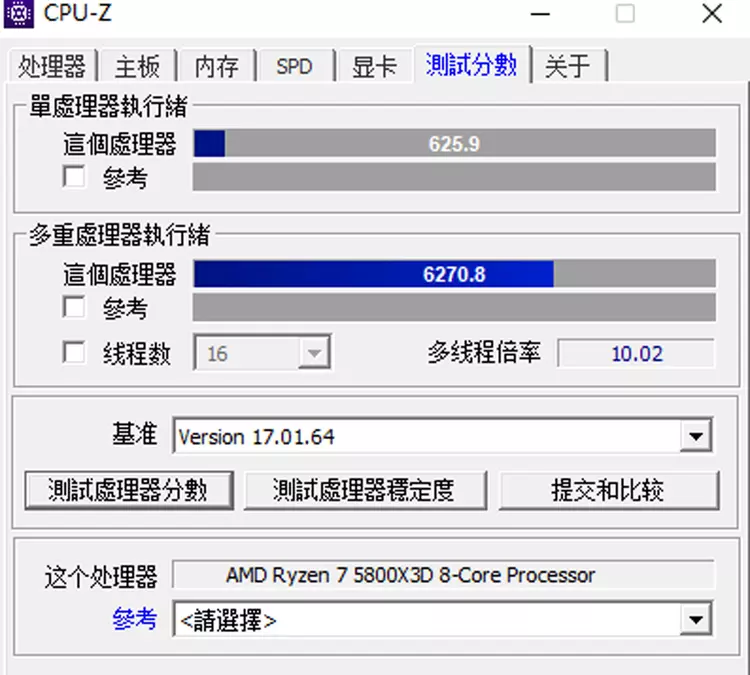Viewport: 750px width, 675px height.
Task: Toggle the 线程数 checkbox
Action: tap(74, 353)
